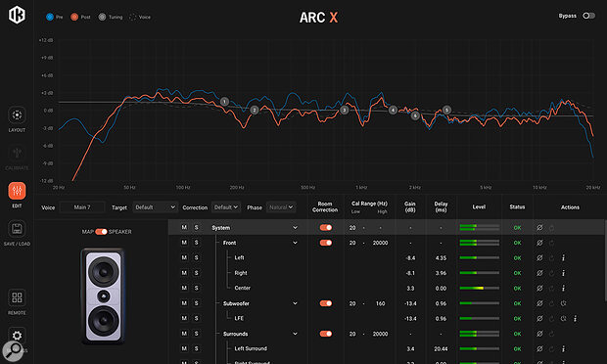Screen dimensions: 607x364
Task: Click the Center gain value 3.3
Action: tap(410, 289)
